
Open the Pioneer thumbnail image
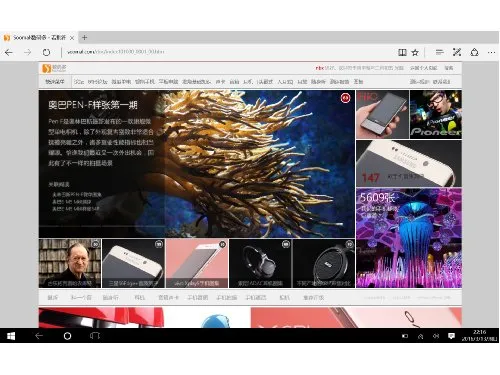436,114
